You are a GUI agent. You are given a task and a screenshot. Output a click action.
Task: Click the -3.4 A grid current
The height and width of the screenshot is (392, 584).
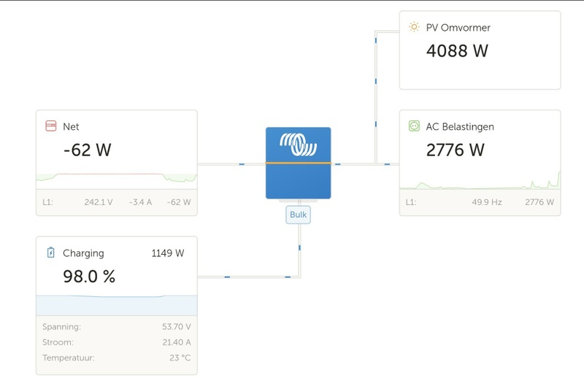coord(140,202)
